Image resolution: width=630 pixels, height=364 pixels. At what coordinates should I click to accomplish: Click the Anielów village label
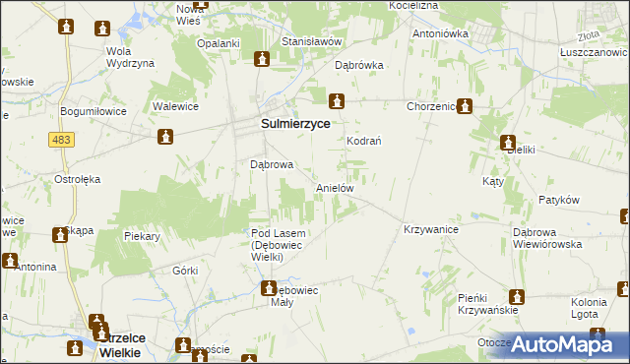(335, 188)
